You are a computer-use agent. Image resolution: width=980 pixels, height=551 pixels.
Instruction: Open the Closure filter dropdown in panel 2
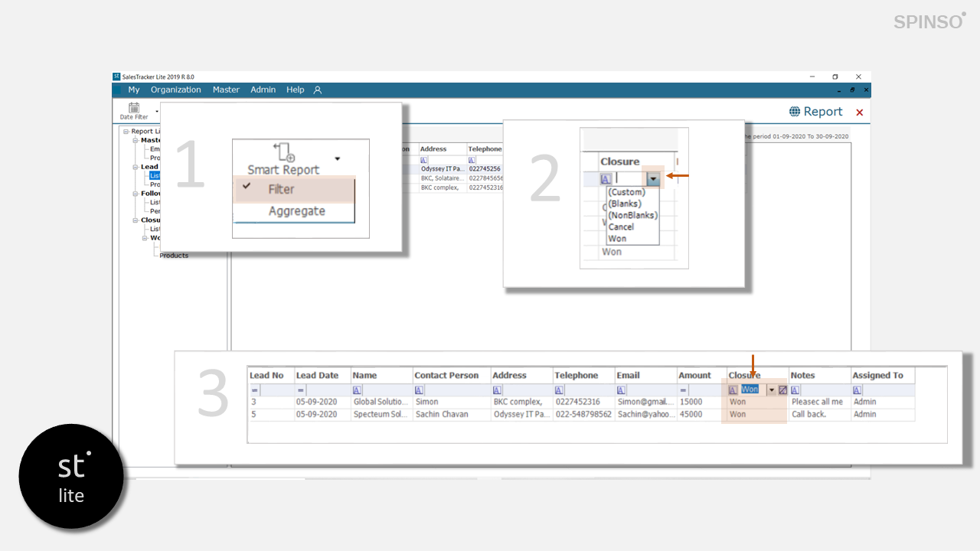(x=652, y=178)
